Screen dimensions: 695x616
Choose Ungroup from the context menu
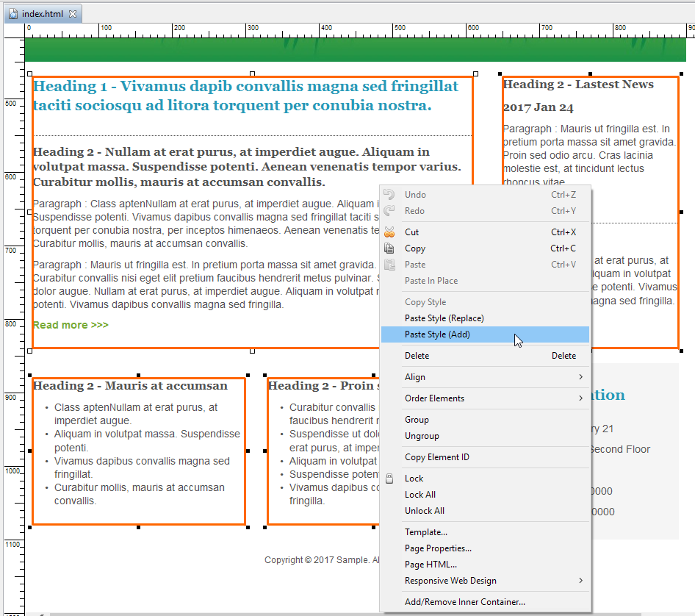click(486, 436)
